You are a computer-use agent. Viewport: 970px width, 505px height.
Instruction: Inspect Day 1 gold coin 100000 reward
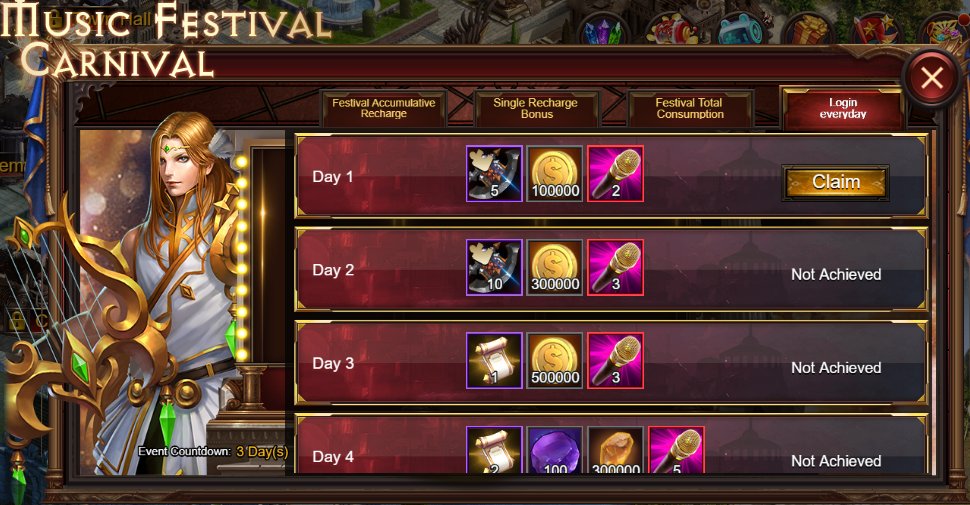(555, 174)
